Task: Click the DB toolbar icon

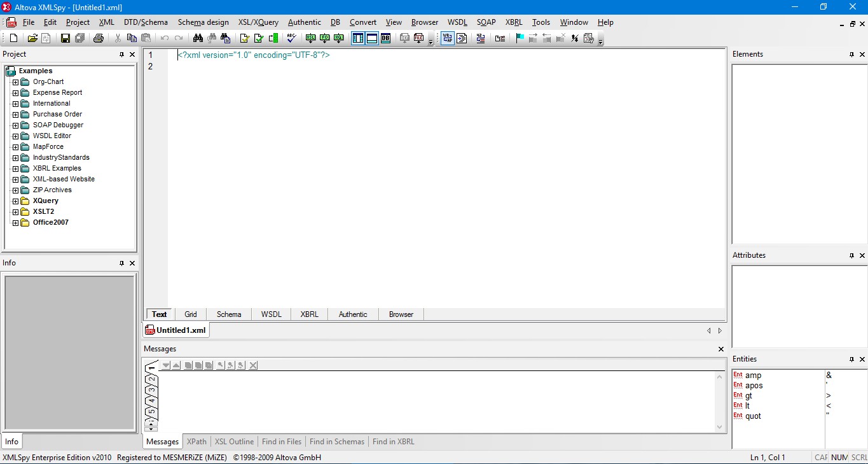Action: (x=386, y=38)
